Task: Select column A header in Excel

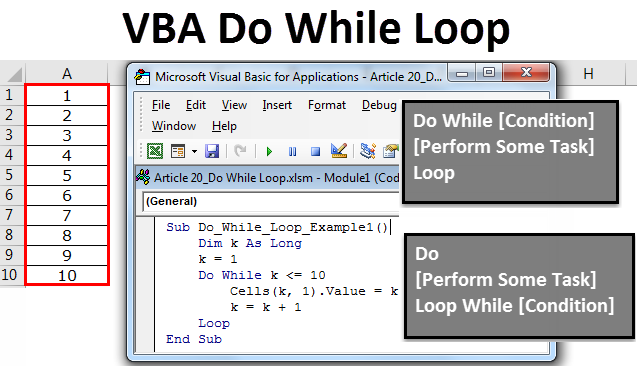Action: [x=67, y=74]
